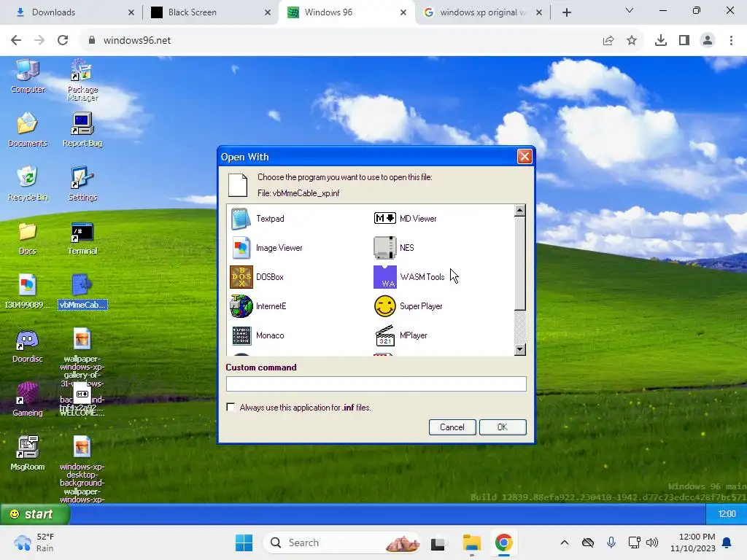Reload the windows96.net page

[63, 41]
